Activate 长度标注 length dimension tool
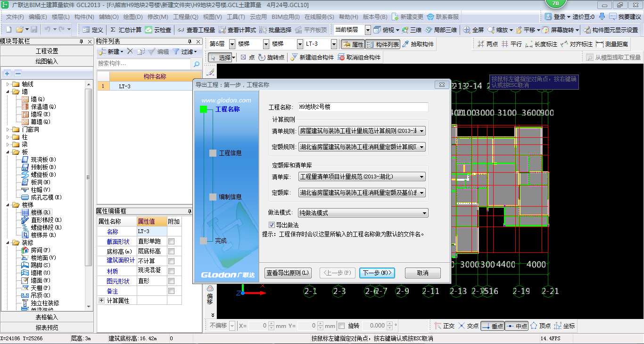The image size is (644, 344). point(541,44)
